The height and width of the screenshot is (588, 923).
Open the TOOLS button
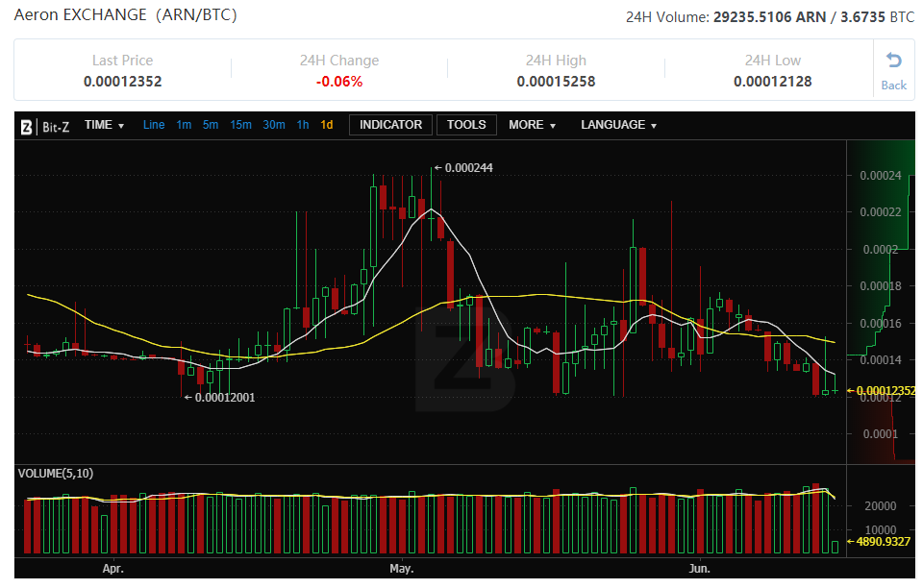(x=466, y=125)
